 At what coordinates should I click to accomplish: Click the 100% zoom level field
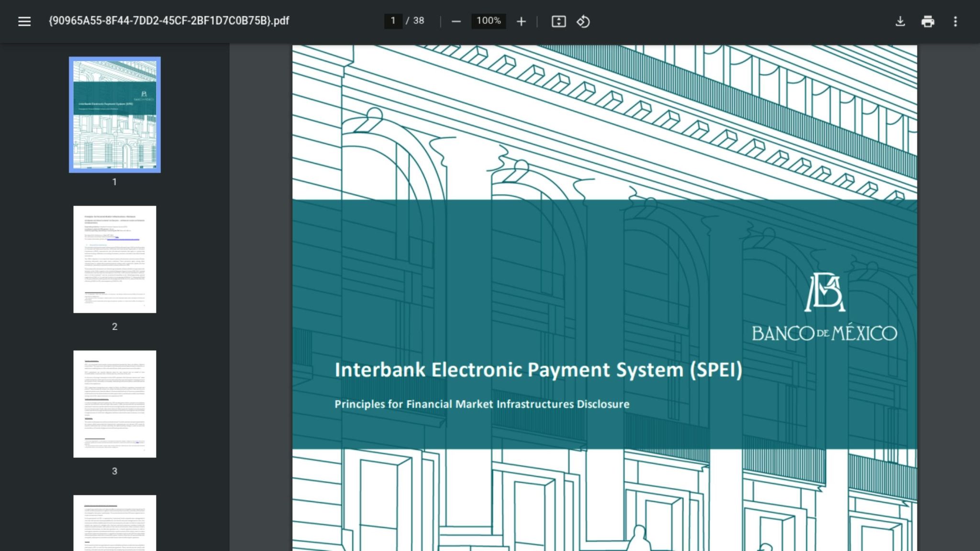[x=488, y=21]
